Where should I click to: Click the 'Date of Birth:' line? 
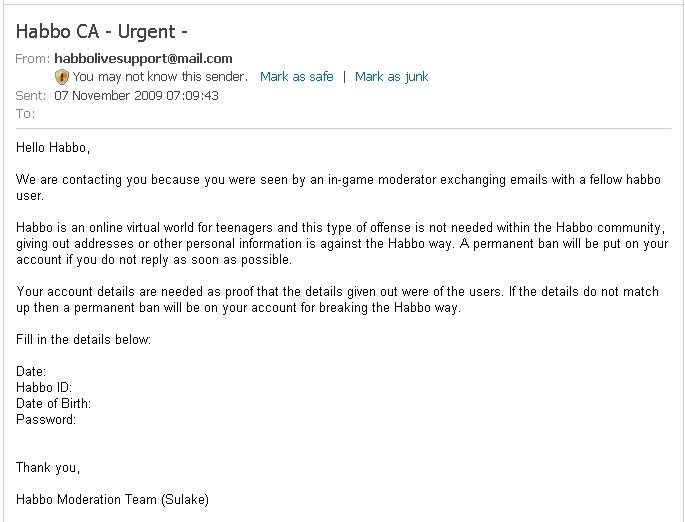[54, 404]
